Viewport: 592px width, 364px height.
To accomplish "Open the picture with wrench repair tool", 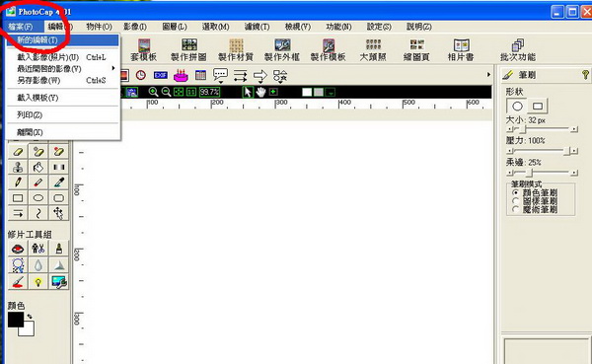I will click(59, 282).
